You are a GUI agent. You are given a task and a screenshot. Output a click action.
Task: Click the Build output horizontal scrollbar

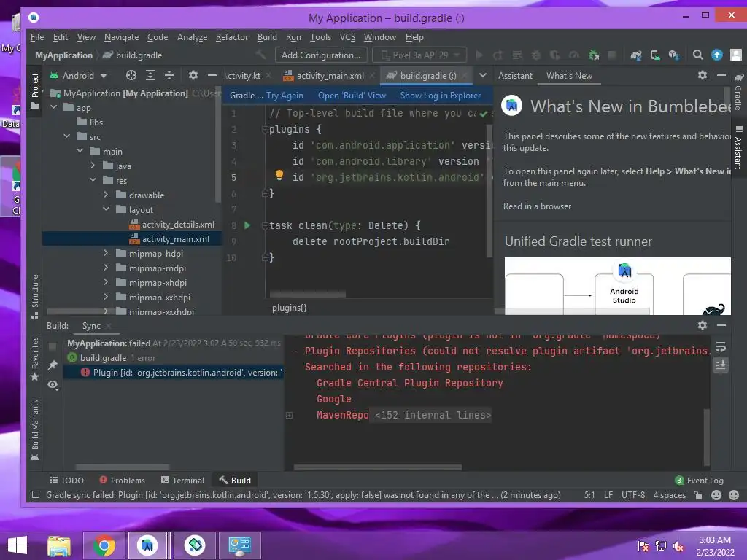click(x=378, y=467)
